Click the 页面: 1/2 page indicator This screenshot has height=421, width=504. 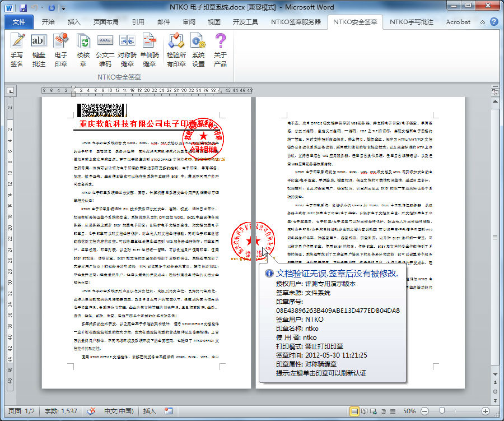(x=21, y=411)
